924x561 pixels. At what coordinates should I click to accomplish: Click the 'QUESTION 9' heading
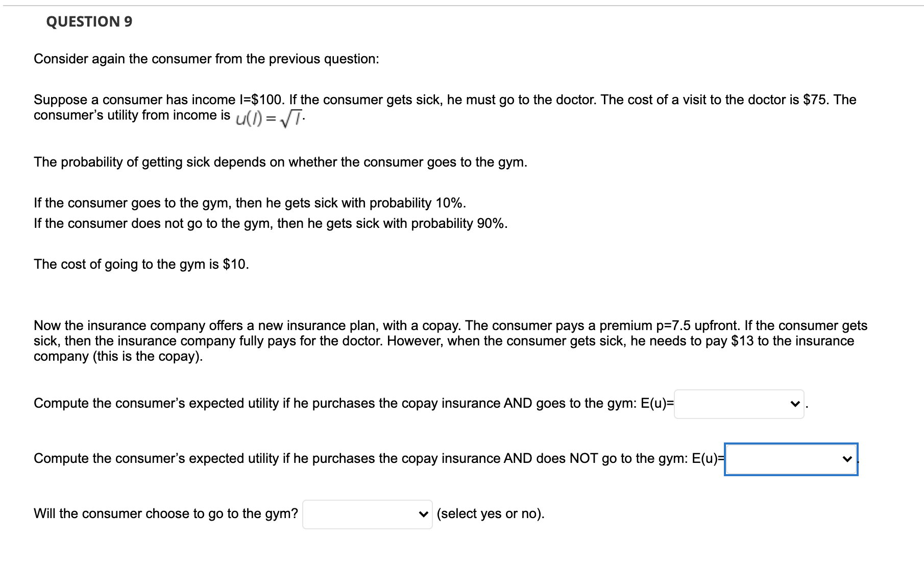click(x=89, y=21)
